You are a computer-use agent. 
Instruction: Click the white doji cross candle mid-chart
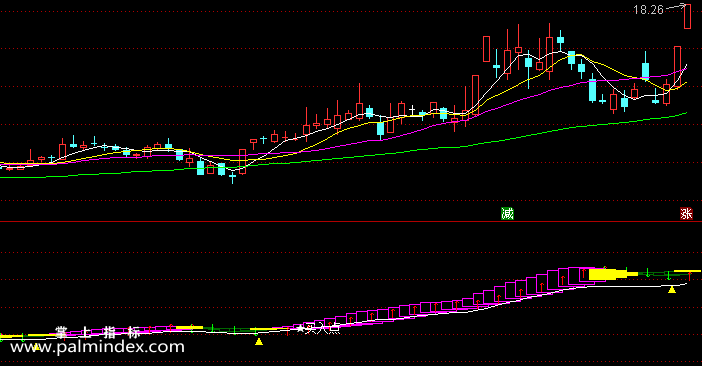(x=412, y=110)
